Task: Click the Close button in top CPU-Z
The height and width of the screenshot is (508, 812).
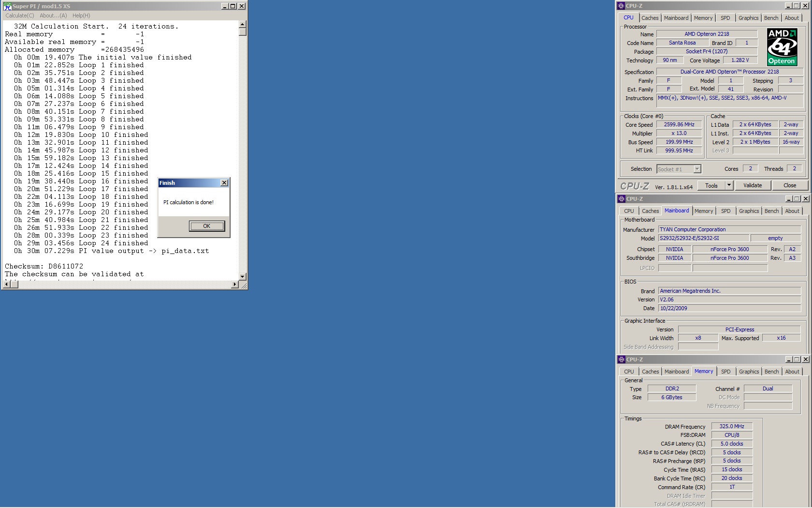Action: coord(790,185)
